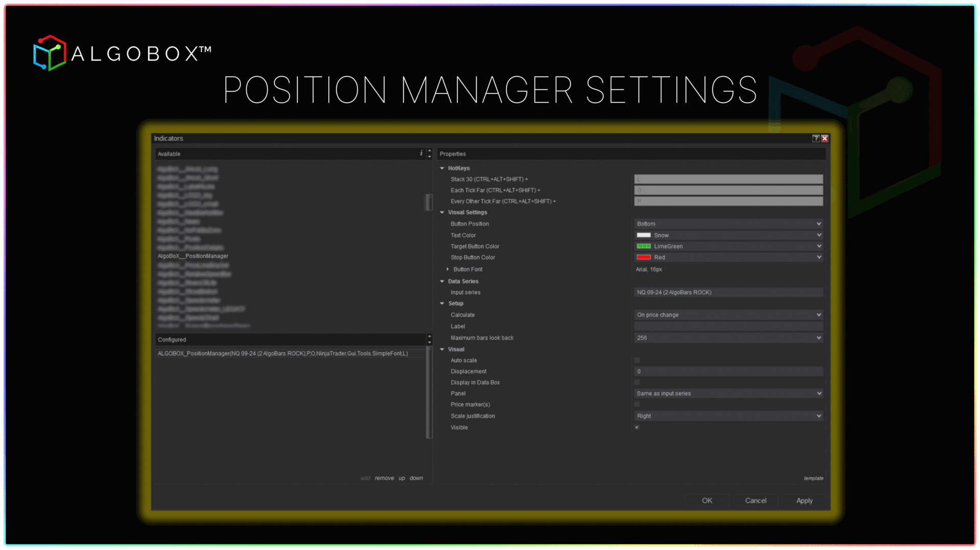Click the help question mark icon

(816, 138)
